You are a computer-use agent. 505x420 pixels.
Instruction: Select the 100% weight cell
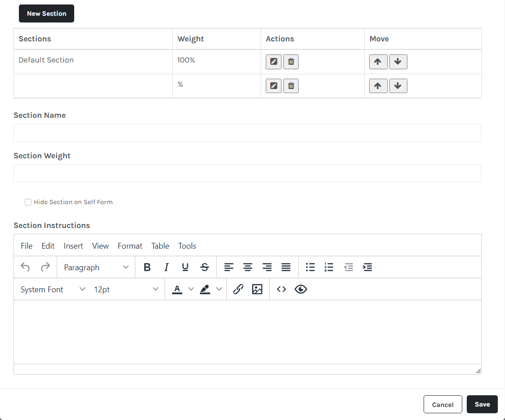pos(217,62)
